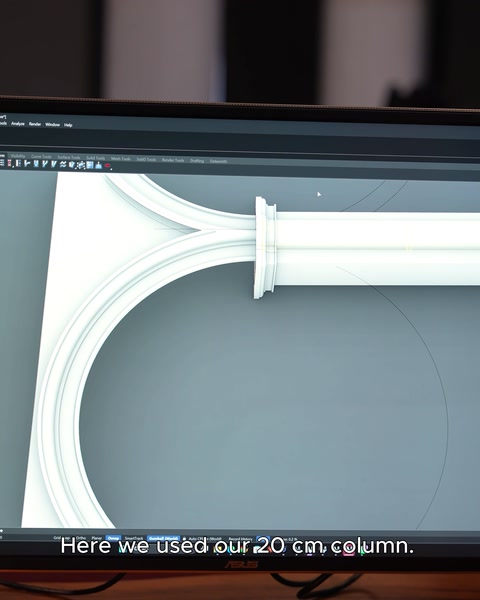Switch to the Mesh Tools tab

(121, 158)
